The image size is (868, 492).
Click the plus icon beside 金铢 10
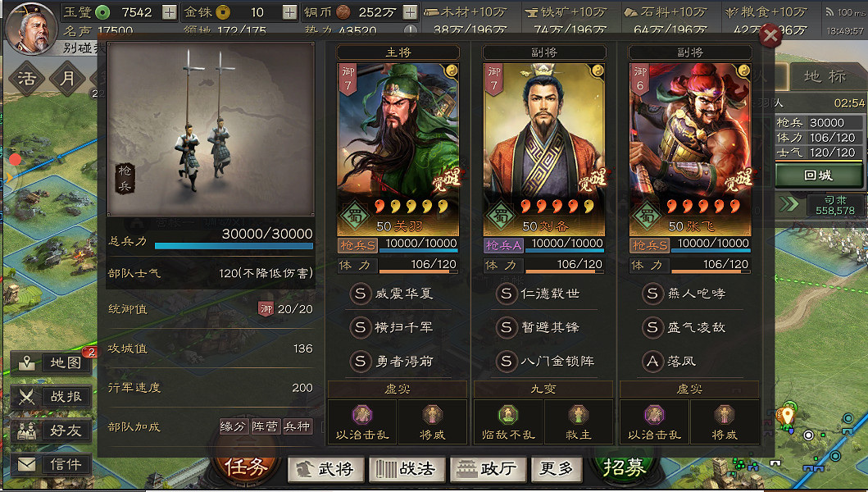click(289, 12)
